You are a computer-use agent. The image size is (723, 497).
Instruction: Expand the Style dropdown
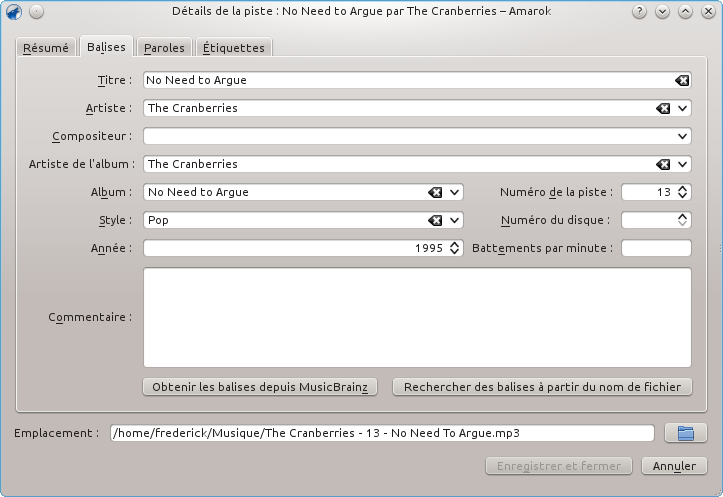(454, 220)
